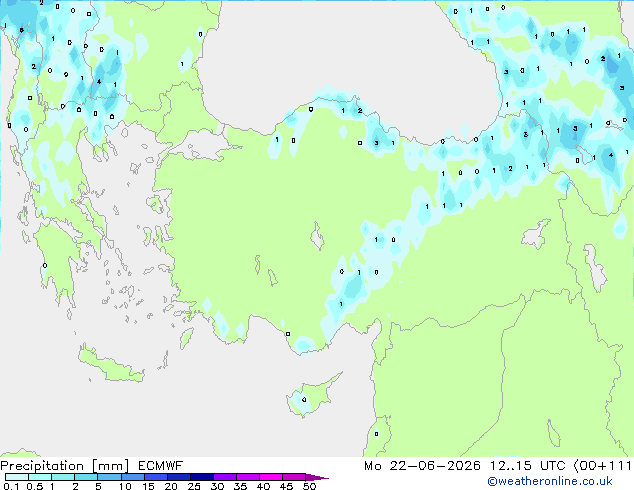Click the "0.1" legend scale label
Image resolution: width=634 pixels, height=490 pixels.
11,486
